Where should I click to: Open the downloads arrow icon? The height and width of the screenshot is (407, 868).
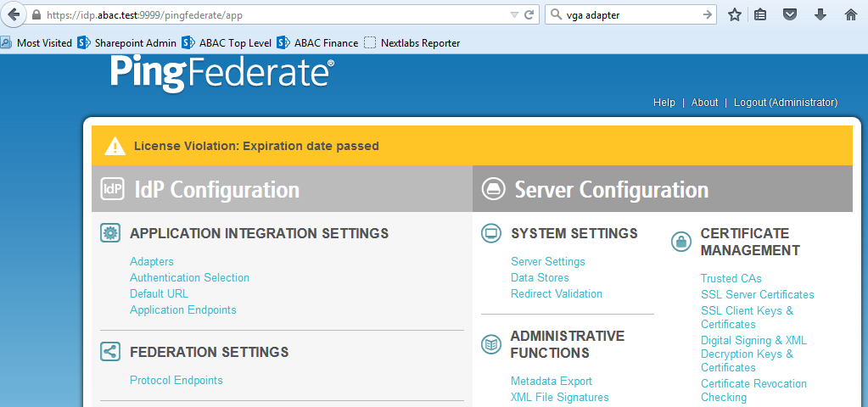(820, 15)
